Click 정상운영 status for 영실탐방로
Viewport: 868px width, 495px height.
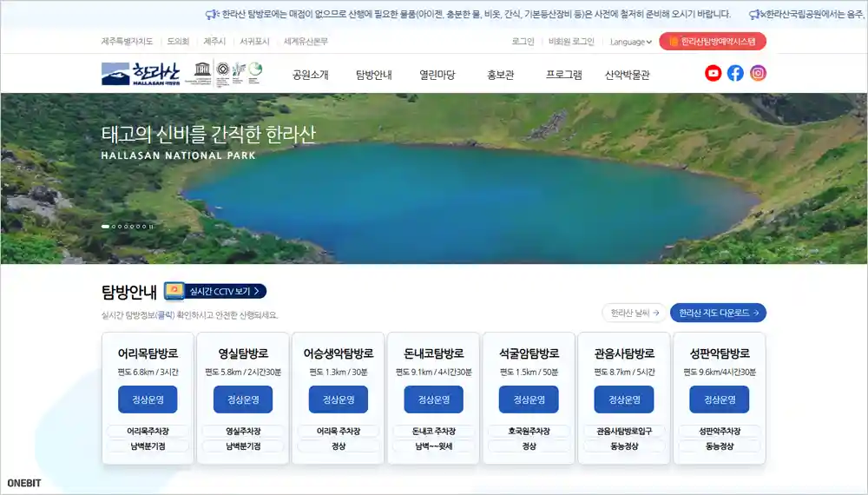(x=243, y=399)
